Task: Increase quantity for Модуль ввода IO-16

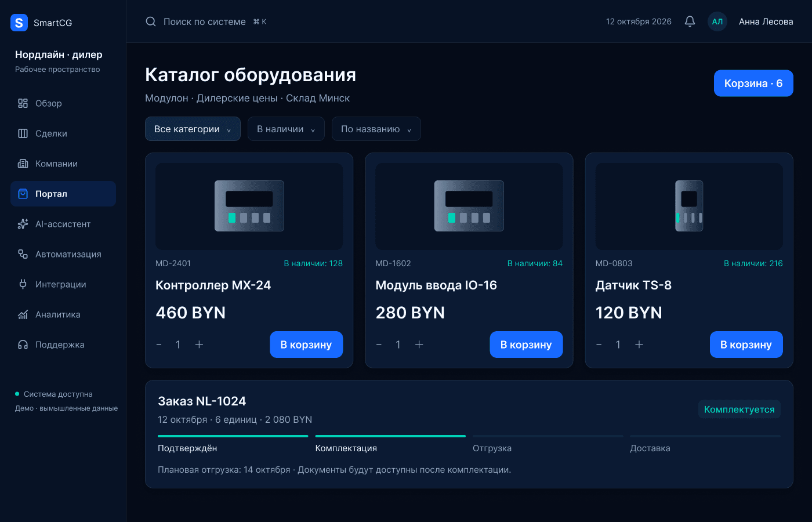Action: pyautogui.click(x=419, y=345)
